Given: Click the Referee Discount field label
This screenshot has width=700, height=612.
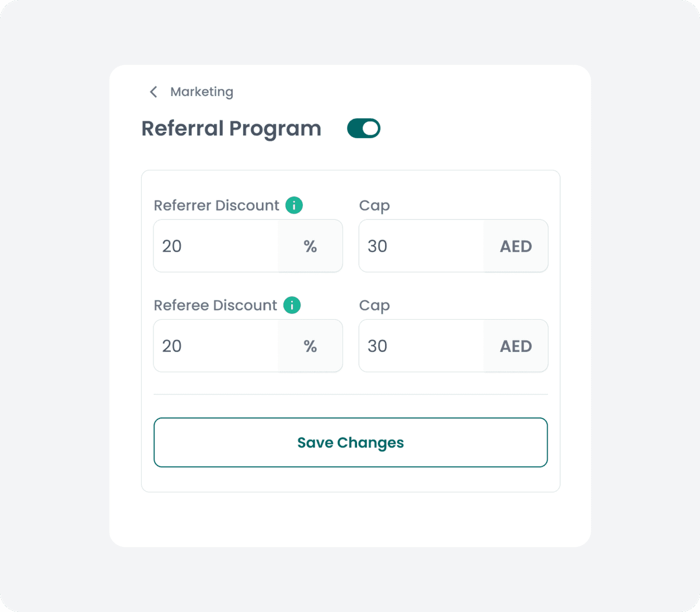Looking at the screenshot, I should (x=215, y=305).
